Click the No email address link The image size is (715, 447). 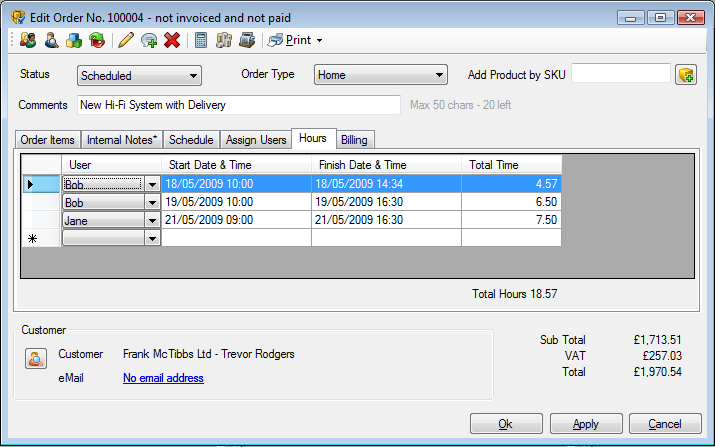[x=163, y=378]
